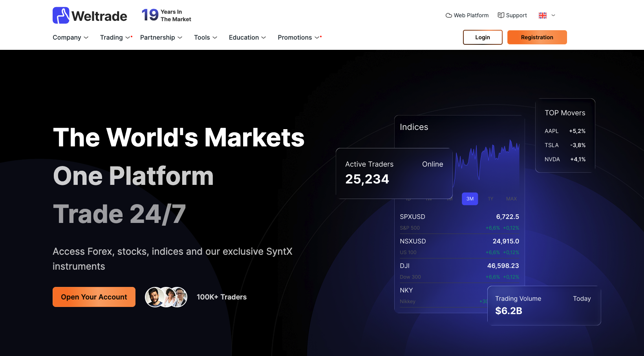Expand the Tools menu

click(206, 37)
